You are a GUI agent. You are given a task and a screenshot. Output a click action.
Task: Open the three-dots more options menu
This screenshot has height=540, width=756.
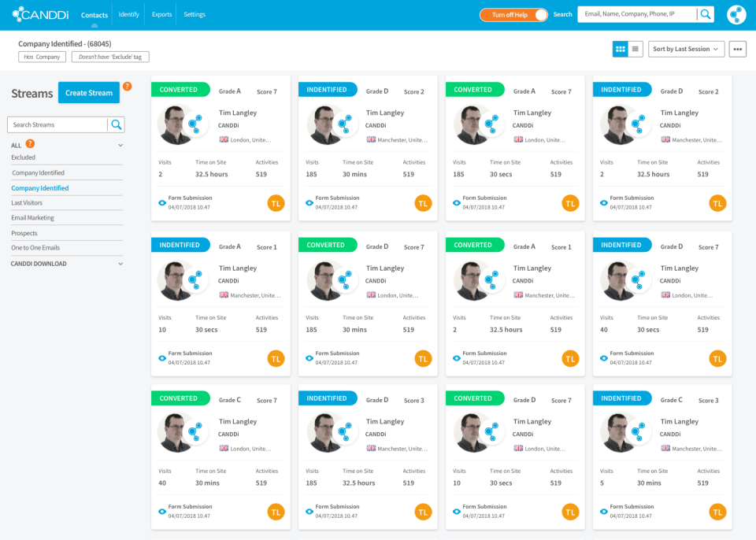(x=737, y=49)
